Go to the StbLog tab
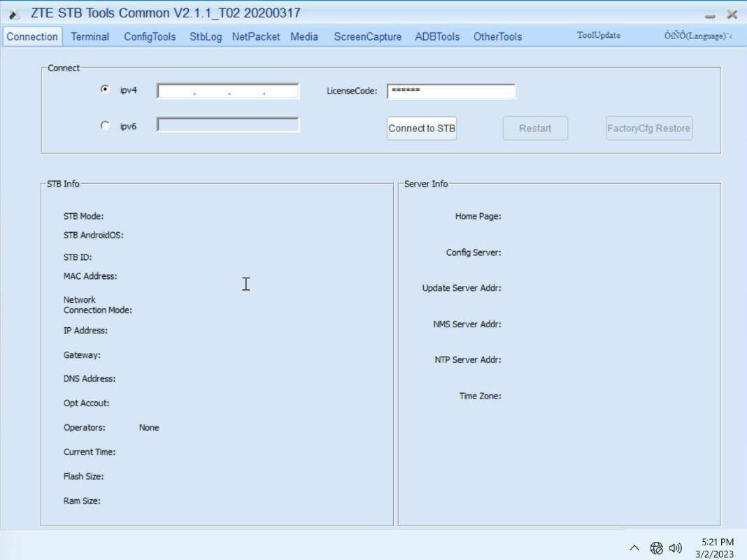 coord(206,36)
